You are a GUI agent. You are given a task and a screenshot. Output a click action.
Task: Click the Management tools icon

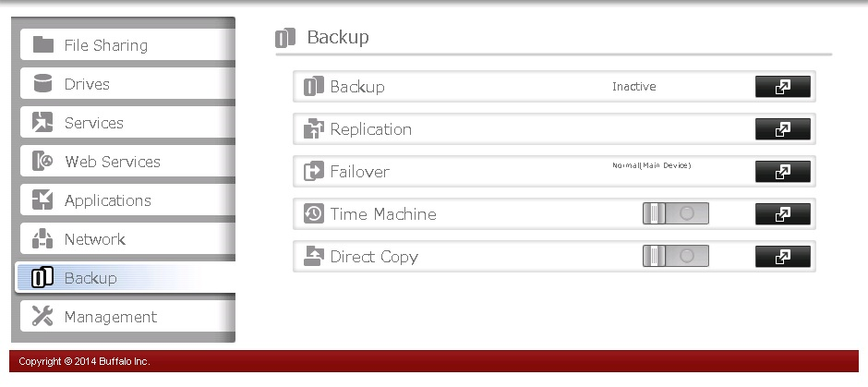(42, 316)
